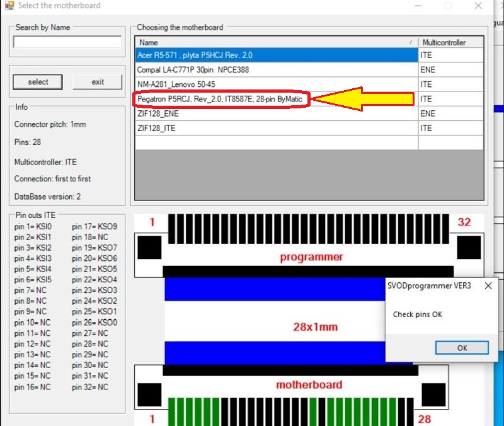Image resolution: width=504 pixels, height=426 pixels.
Task: Click the 'pin 19= KSO7' pinout entry
Action: (94, 248)
